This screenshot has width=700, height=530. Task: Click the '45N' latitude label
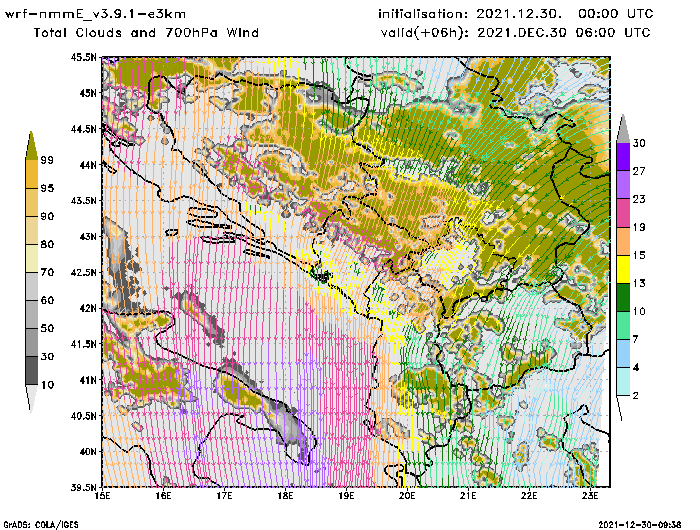point(88,93)
